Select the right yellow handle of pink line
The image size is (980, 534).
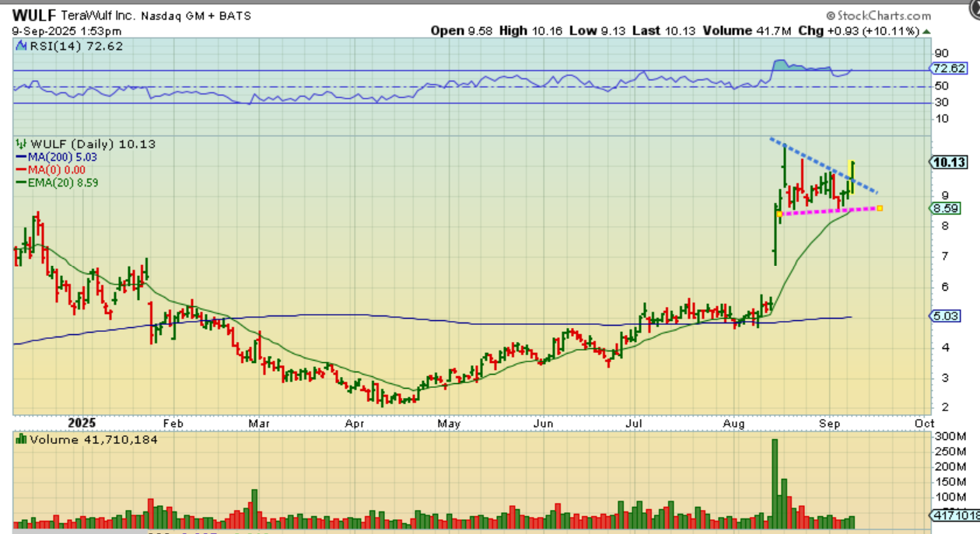click(880, 208)
